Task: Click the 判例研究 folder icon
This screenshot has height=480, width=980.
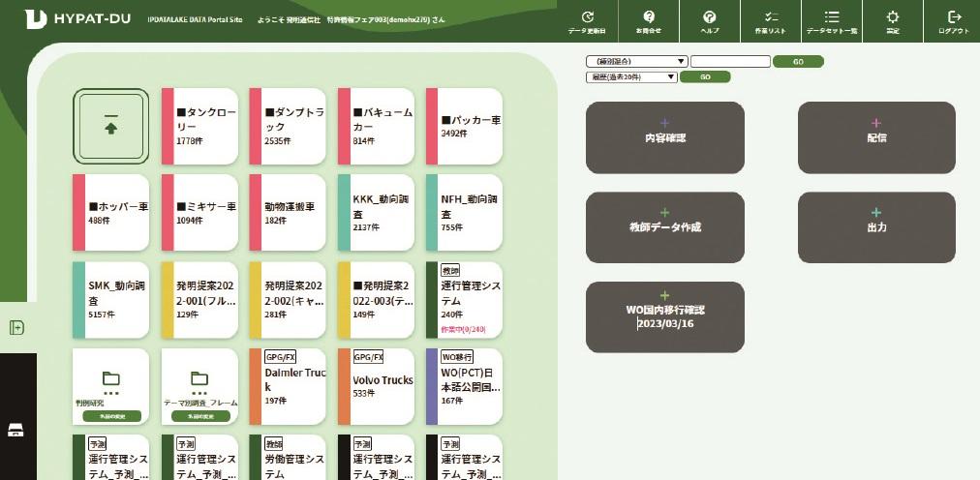Action: (x=111, y=378)
